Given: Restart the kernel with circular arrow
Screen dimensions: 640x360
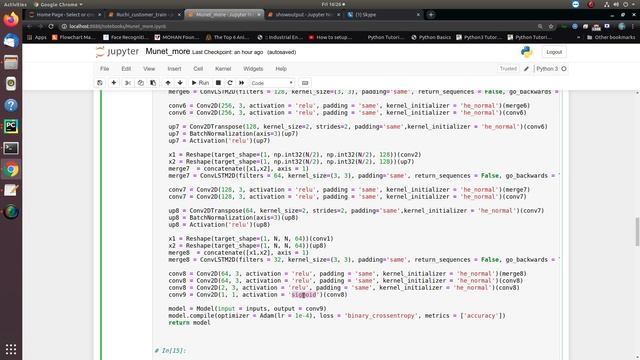Looking at the screenshot, I should (230, 83).
